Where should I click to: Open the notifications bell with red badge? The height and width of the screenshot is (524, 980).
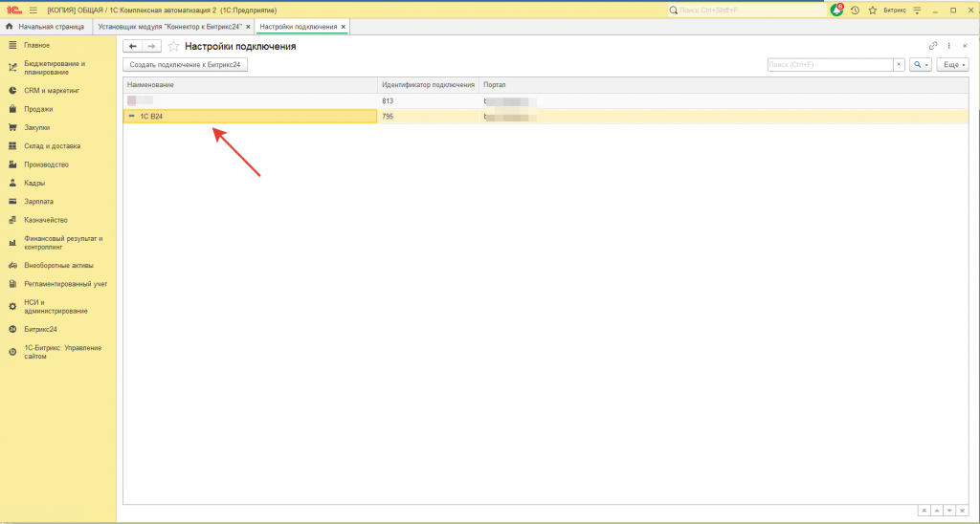837,10
